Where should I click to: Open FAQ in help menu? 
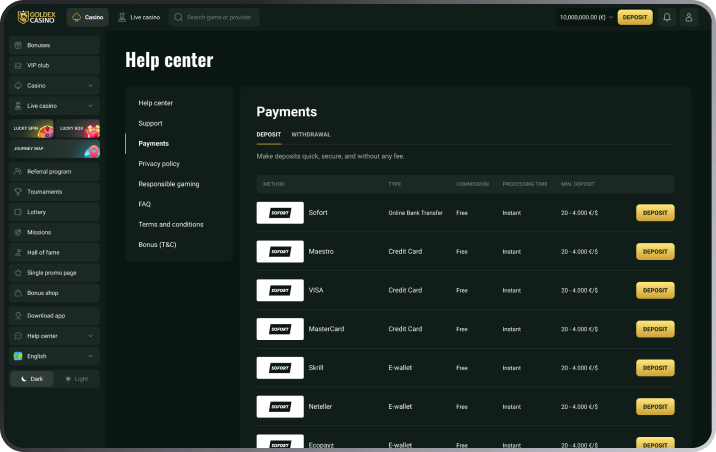tap(144, 204)
